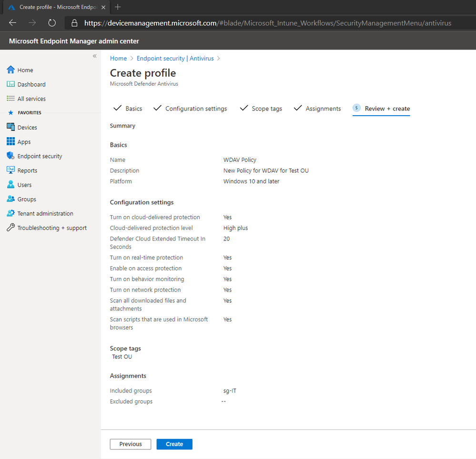Open the Scope tags step tab
This screenshot has height=459, width=476.
261,108
